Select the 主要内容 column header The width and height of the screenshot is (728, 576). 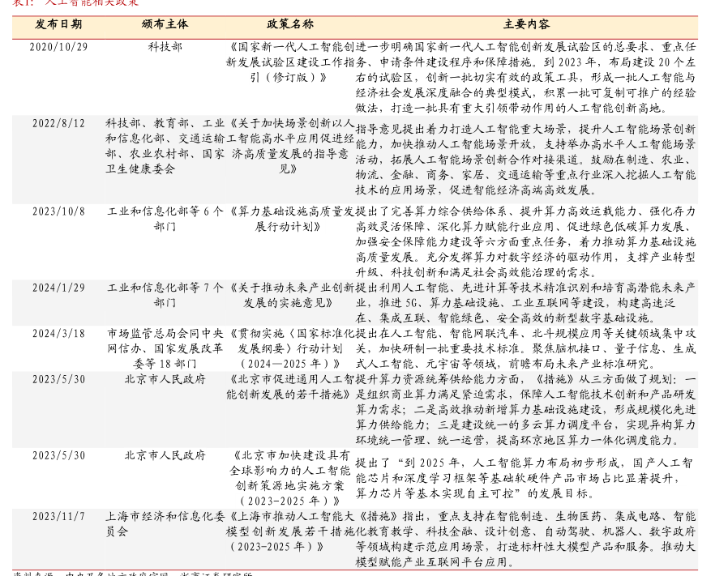point(525,25)
